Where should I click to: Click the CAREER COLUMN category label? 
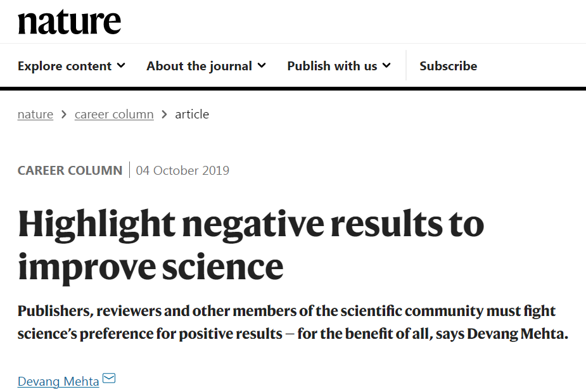(70, 170)
